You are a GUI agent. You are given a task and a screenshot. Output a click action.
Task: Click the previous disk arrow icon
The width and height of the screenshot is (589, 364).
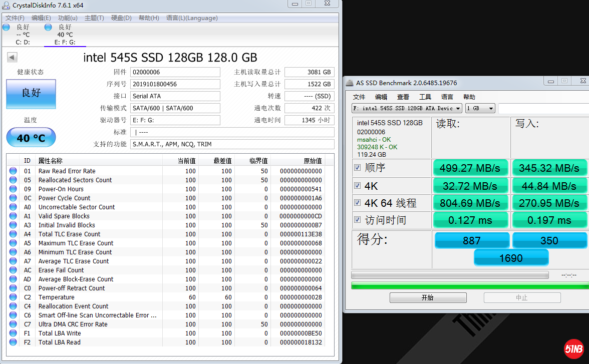point(12,57)
